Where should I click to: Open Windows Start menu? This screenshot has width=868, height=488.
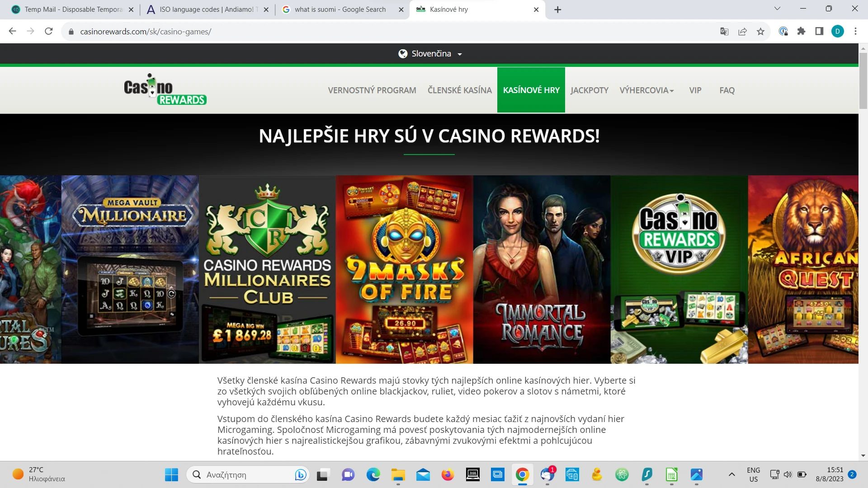pyautogui.click(x=171, y=474)
